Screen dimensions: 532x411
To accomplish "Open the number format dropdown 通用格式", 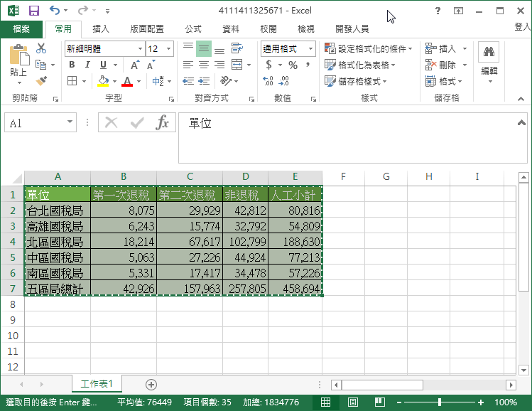I will click(310, 48).
